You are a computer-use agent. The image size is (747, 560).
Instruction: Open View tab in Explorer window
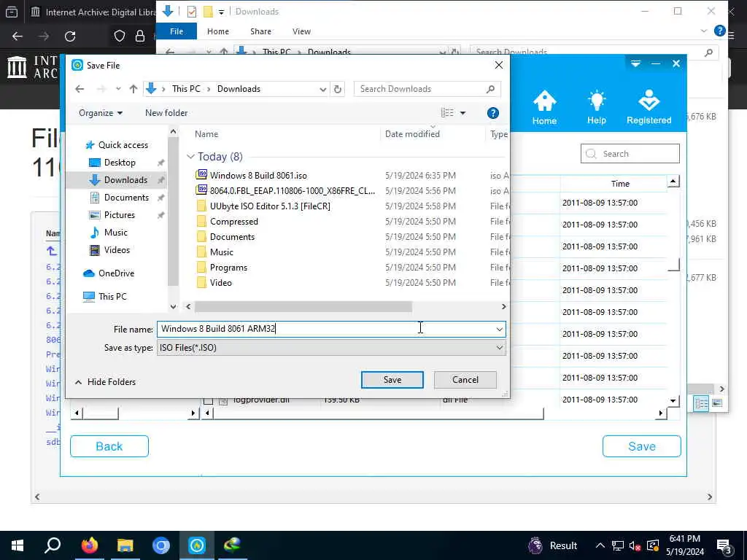tap(301, 31)
